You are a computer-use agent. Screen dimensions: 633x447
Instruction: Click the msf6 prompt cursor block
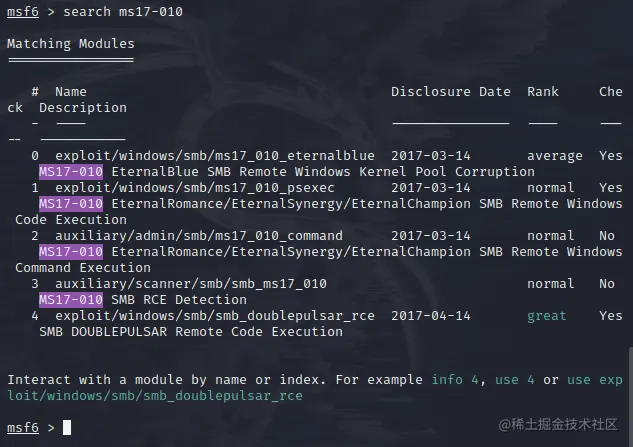(x=67, y=427)
